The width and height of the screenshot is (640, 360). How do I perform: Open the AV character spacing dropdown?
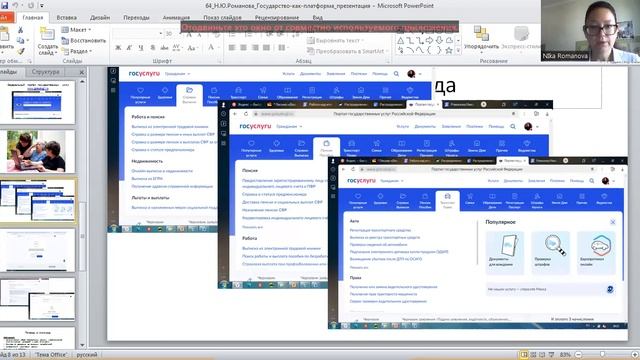point(177,48)
